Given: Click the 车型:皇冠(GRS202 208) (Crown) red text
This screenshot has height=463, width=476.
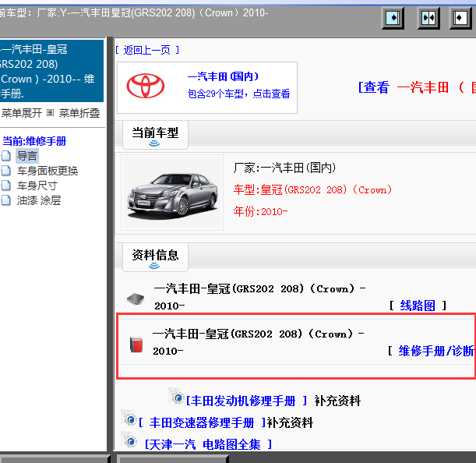Looking at the screenshot, I should [x=312, y=189].
